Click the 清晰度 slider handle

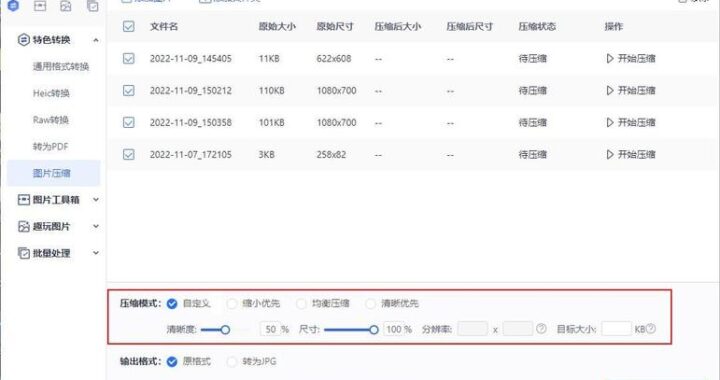point(225,330)
